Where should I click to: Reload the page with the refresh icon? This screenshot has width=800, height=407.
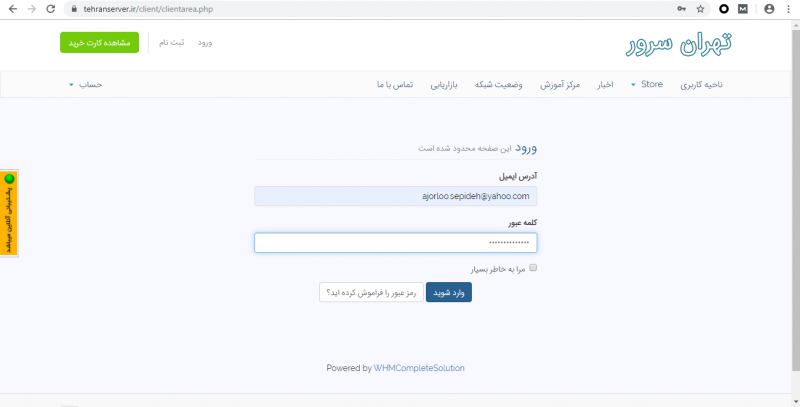pyautogui.click(x=51, y=8)
